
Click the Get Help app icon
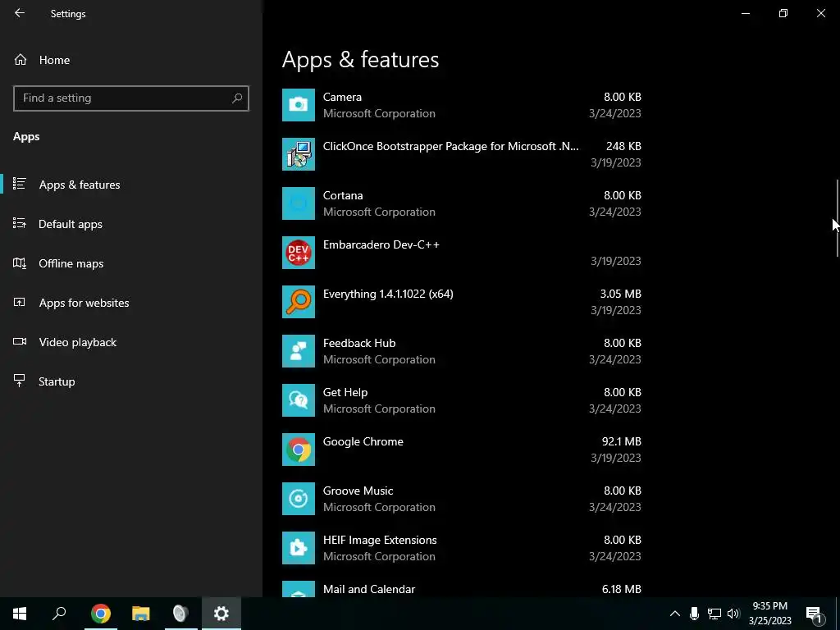tap(299, 400)
